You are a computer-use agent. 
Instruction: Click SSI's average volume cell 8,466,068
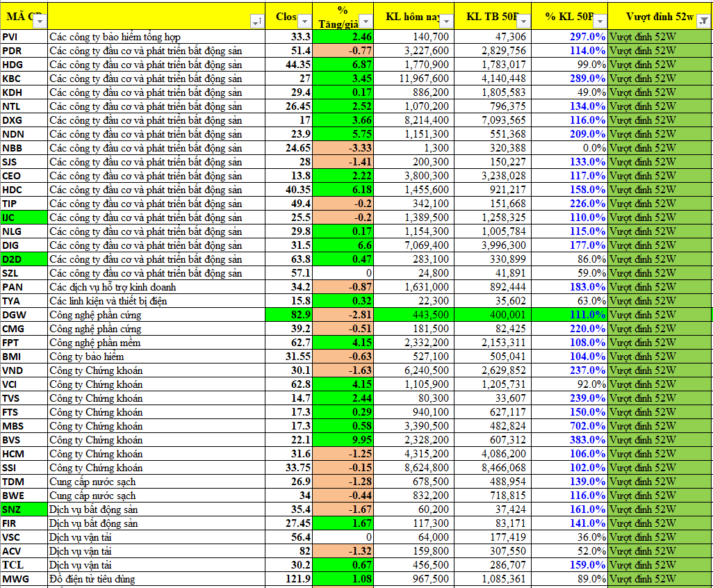tap(491, 468)
